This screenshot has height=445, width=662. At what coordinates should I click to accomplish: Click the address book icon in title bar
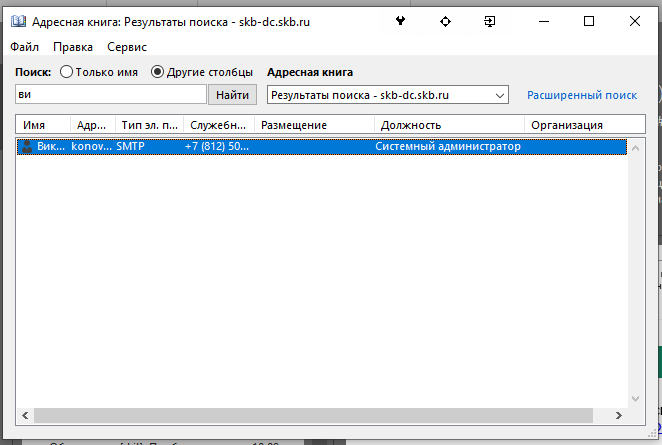pyautogui.click(x=18, y=21)
